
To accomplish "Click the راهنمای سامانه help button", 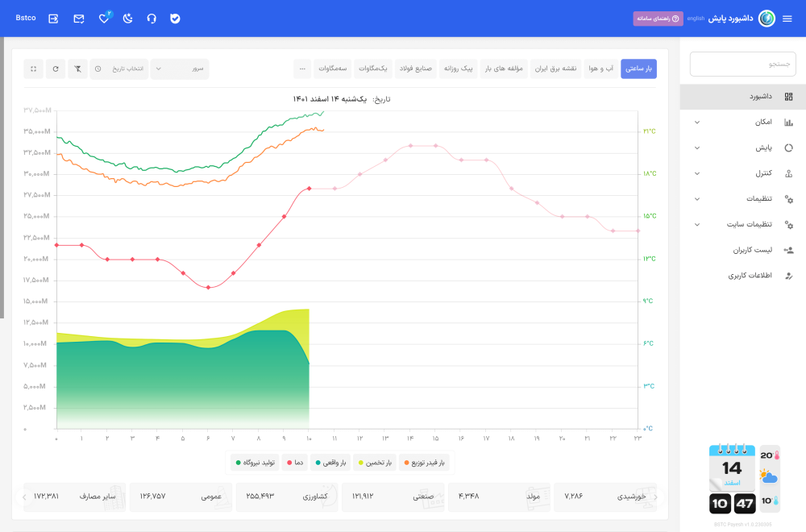I will tap(658, 19).
